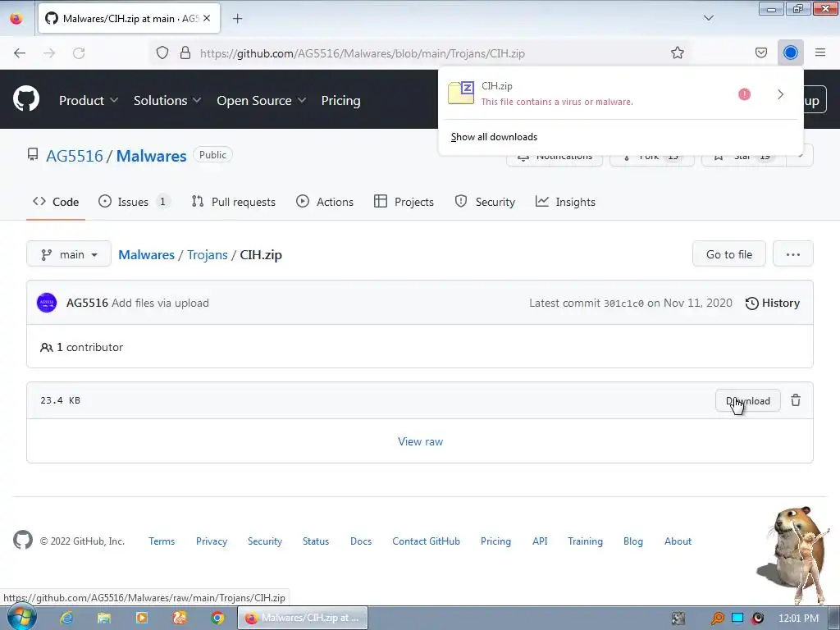
Task: Click the GitHub Octocat logo in header
Action: click(x=26, y=99)
